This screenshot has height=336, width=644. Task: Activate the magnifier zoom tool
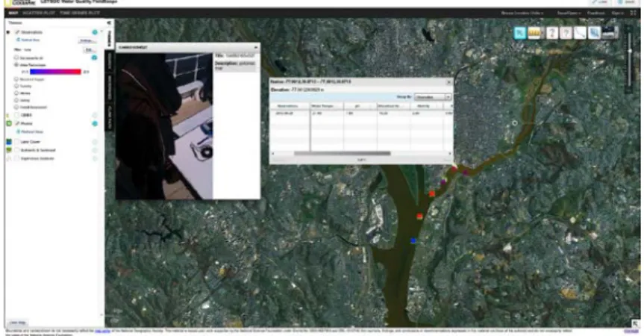(594, 33)
